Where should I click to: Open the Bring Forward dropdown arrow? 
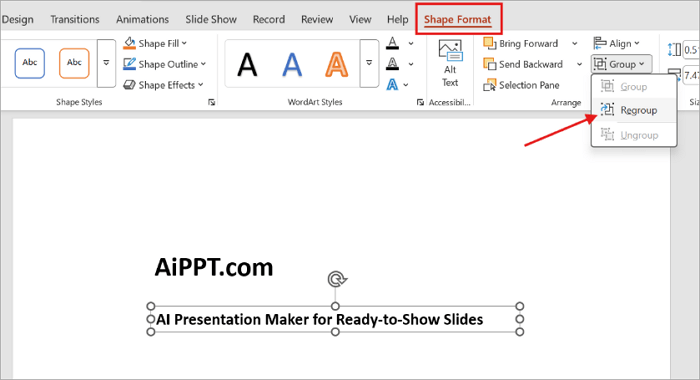[x=575, y=44]
